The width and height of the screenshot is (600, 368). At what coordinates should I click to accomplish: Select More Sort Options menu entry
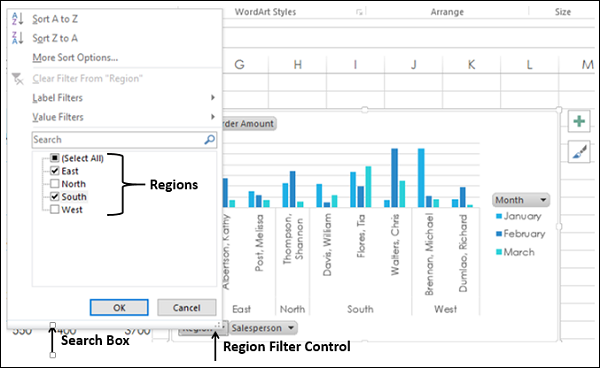(x=75, y=58)
